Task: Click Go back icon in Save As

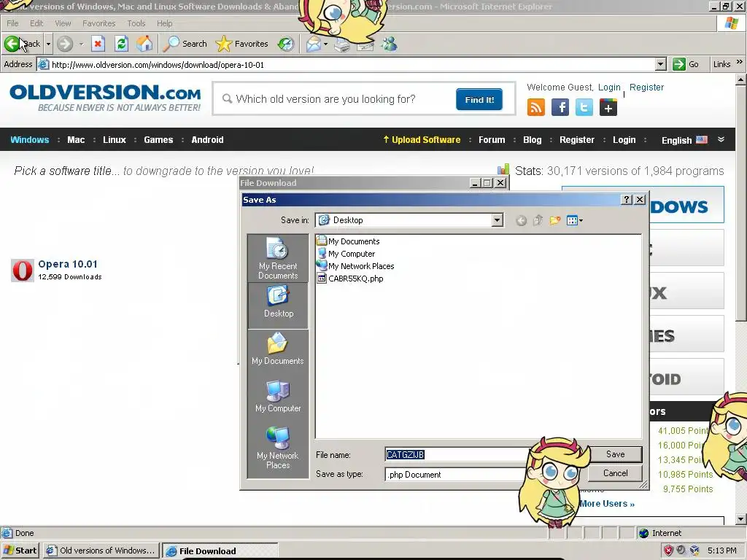Action: pos(521,220)
